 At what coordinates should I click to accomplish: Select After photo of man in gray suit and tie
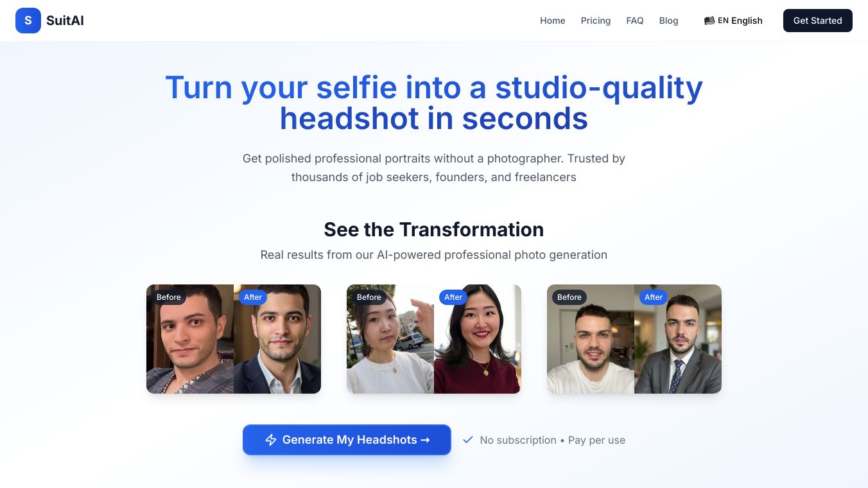point(678,339)
